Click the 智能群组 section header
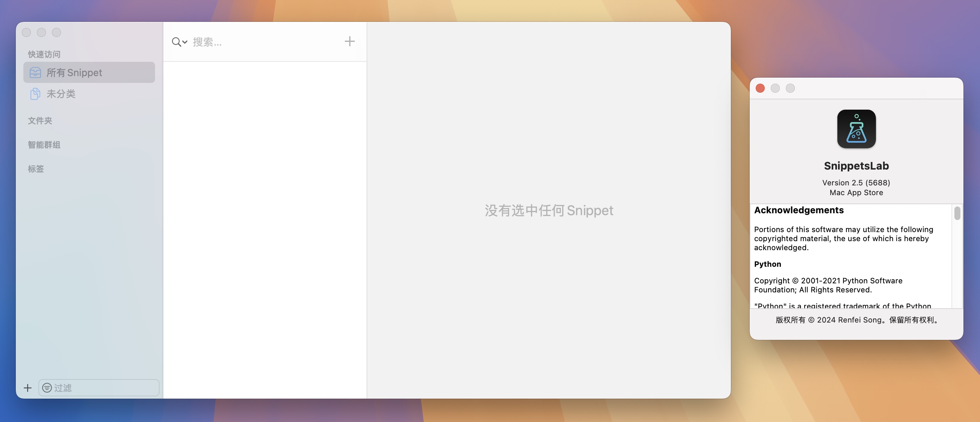980x422 pixels. [x=44, y=145]
